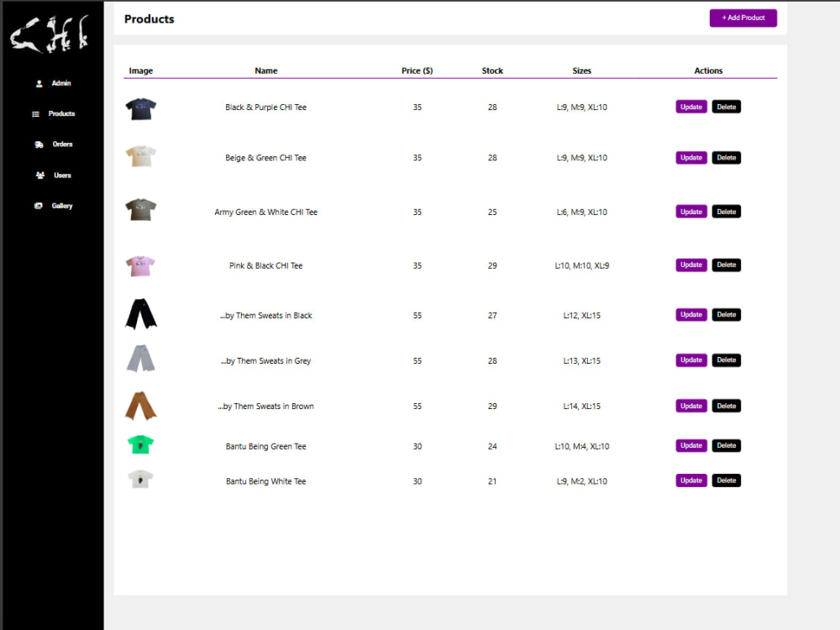Click the Bantu Being green tee thumbnail

[x=141, y=444]
